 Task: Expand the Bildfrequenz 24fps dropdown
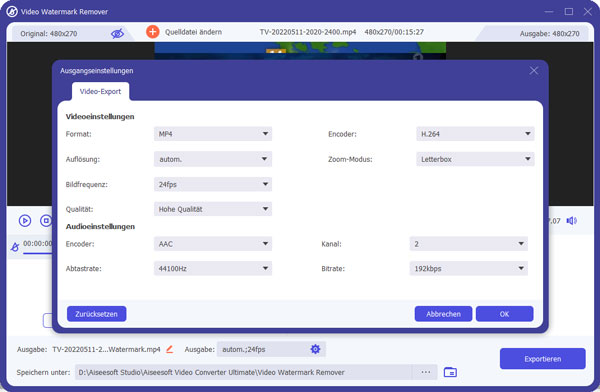tap(213, 185)
